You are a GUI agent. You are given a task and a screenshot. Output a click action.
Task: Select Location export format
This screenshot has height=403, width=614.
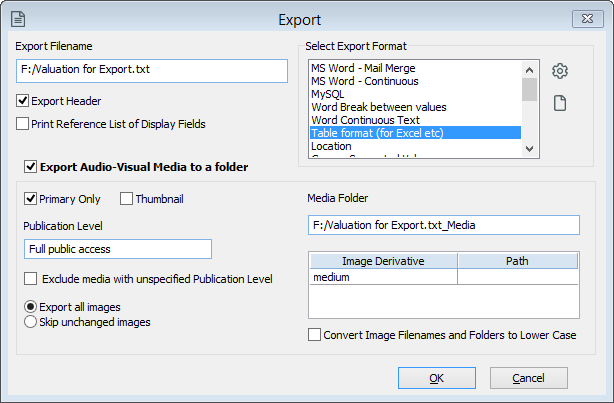[x=415, y=146]
